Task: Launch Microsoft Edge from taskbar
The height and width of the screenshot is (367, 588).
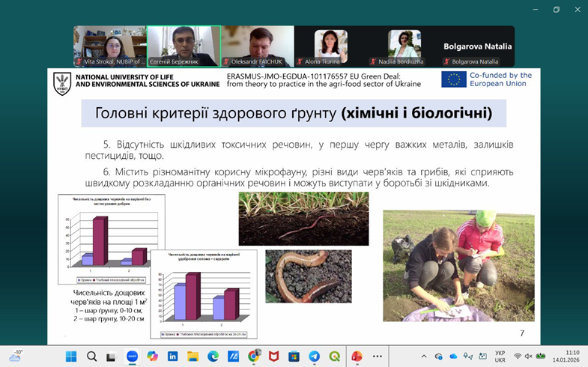Action: coord(213,356)
